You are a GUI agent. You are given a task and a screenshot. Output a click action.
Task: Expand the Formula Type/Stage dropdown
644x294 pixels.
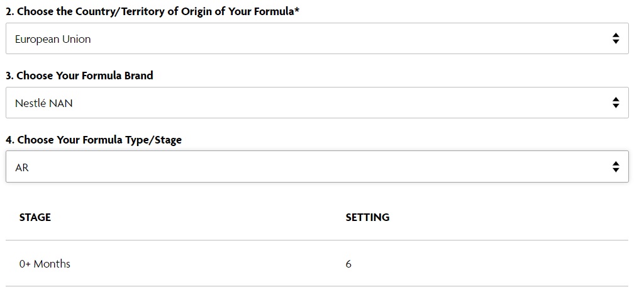317,167
